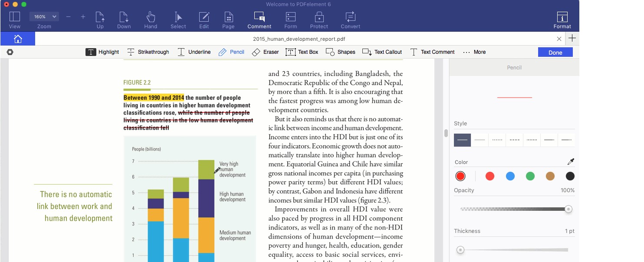
Task: Open the Format panel
Action: 562,19
